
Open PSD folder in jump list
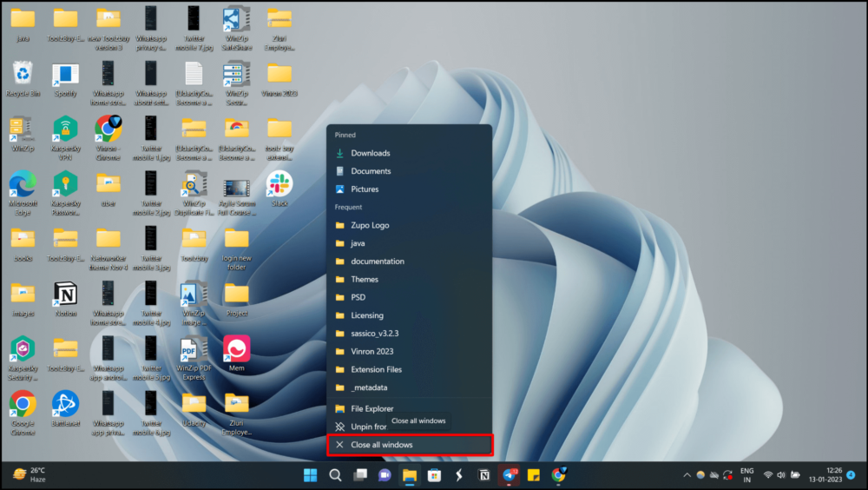click(409, 297)
